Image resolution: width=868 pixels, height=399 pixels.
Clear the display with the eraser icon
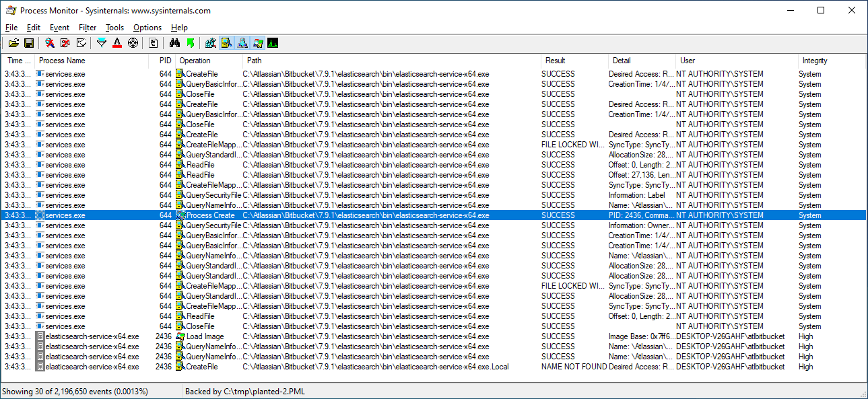(x=81, y=43)
